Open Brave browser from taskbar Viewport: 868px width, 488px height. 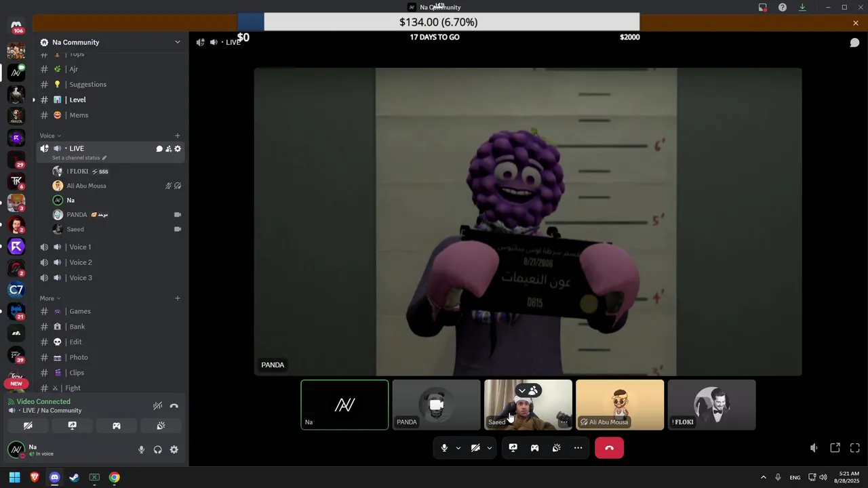35,477
